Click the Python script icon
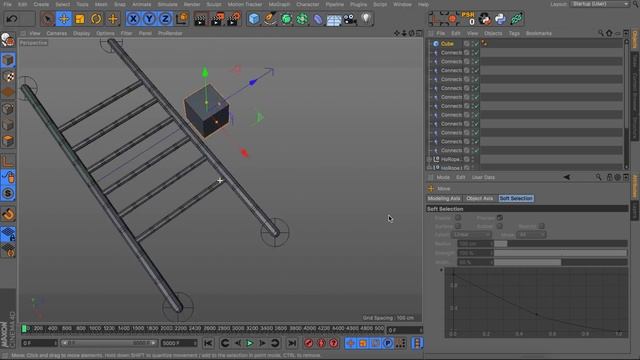The image size is (640, 360). tap(500, 19)
